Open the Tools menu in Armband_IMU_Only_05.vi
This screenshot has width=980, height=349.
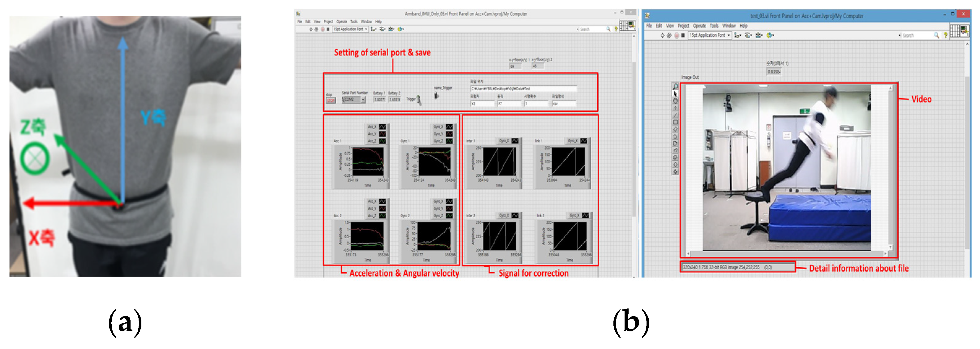coord(354,22)
